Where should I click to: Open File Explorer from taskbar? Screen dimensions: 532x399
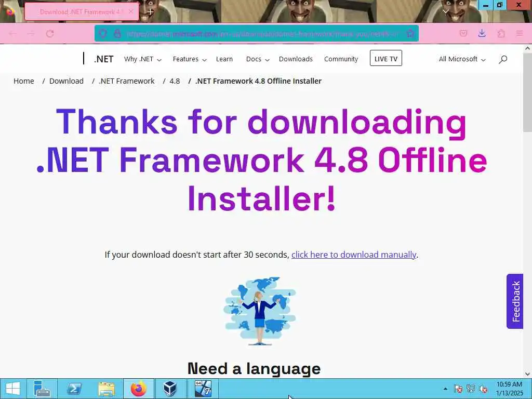[x=106, y=389]
